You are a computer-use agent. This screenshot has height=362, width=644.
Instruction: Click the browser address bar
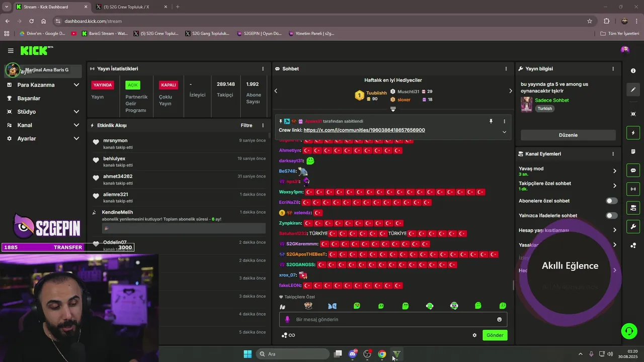point(322,21)
